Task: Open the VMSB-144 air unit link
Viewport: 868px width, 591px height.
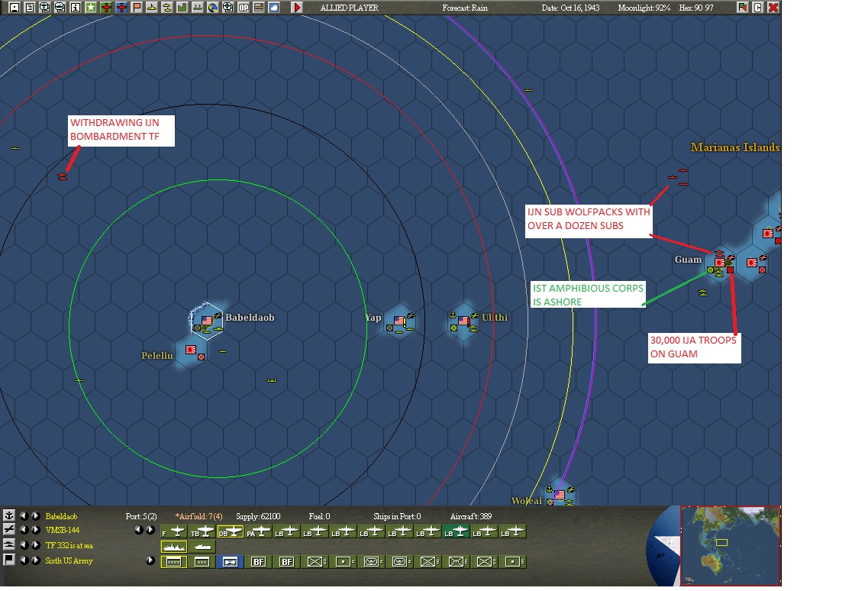Action: tap(63, 530)
